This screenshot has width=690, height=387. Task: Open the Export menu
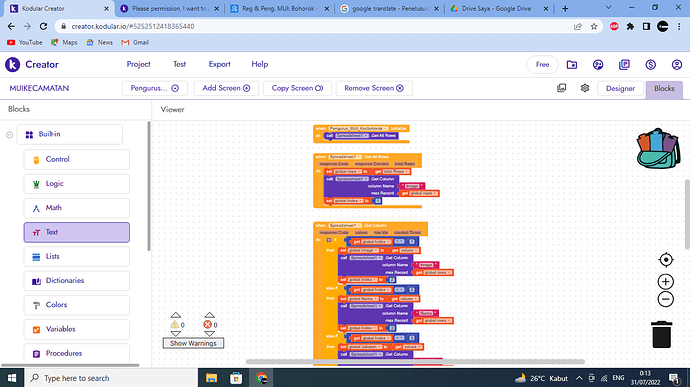point(219,64)
